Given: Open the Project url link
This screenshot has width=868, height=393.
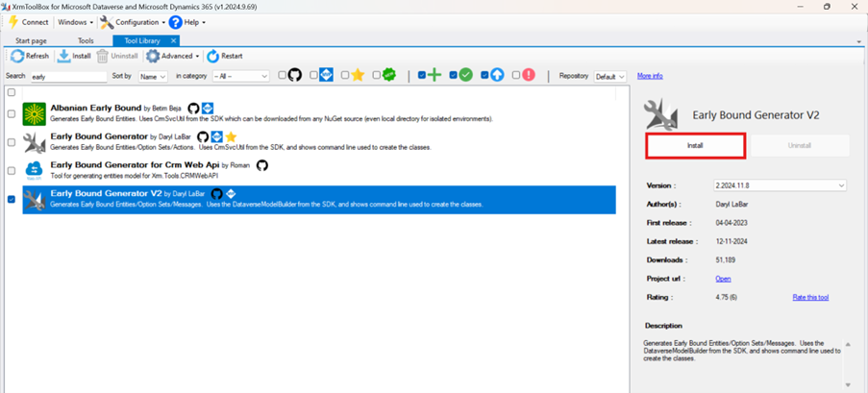Looking at the screenshot, I should tap(723, 279).
